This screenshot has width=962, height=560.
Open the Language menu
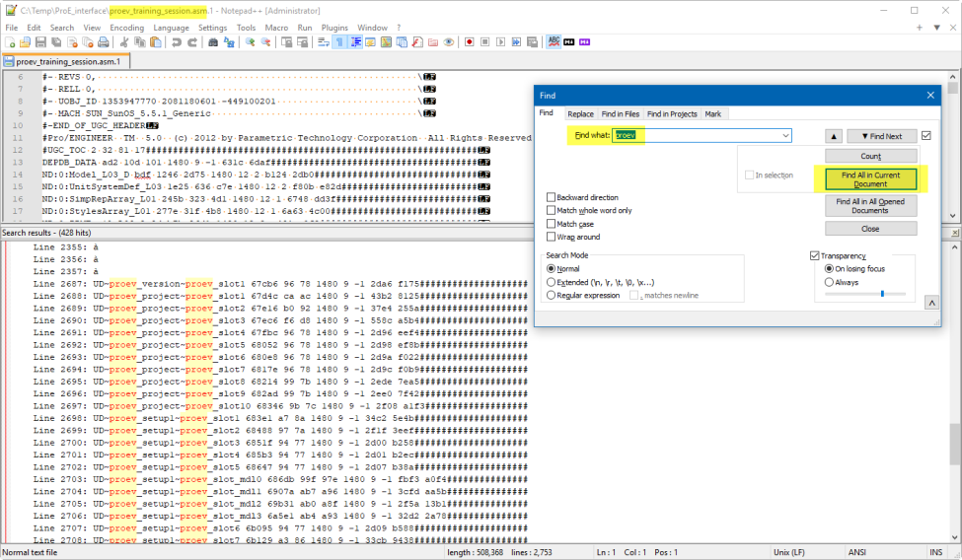171,28
